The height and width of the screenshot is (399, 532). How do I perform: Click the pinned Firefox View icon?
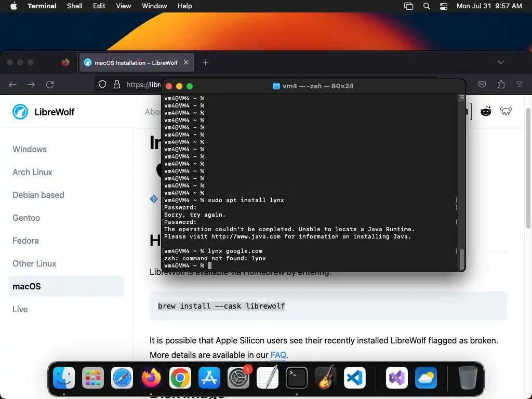65,62
